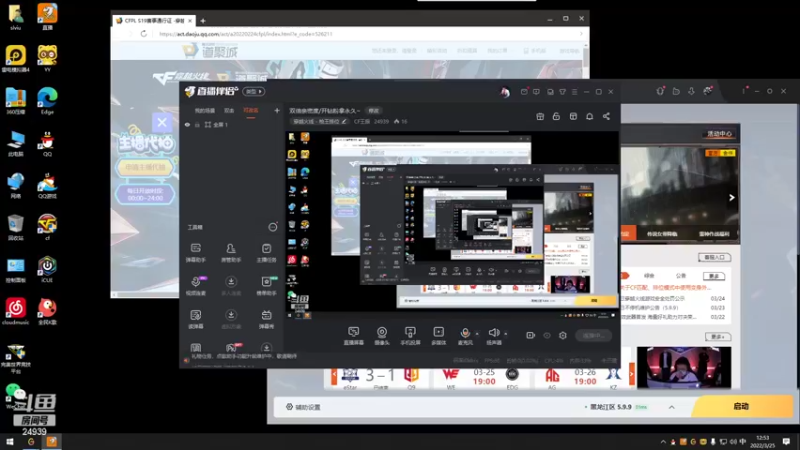Edit the game category pencil tag

click(320, 121)
